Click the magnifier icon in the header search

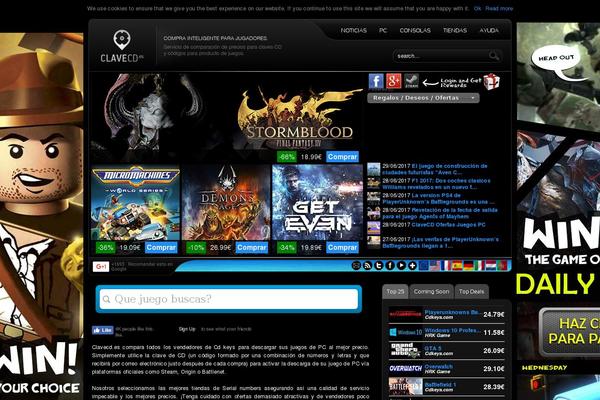(x=494, y=56)
